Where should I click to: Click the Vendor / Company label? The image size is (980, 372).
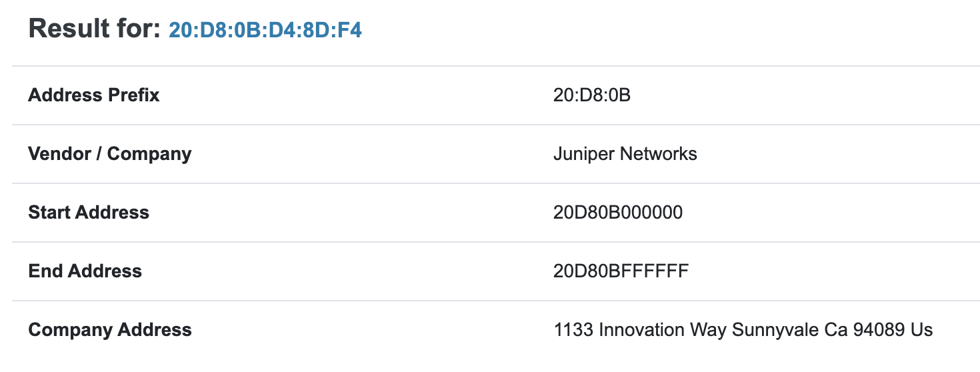109,154
